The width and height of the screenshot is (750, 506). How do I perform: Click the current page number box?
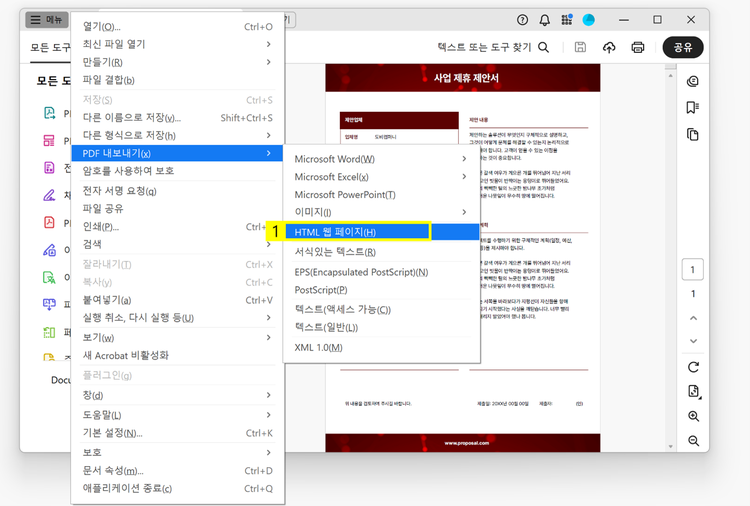pyautogui.click(x=693, y=270)
